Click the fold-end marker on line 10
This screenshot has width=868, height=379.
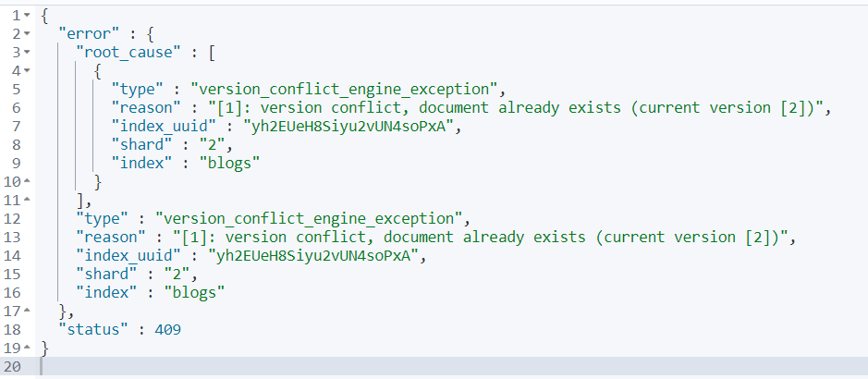27,181
